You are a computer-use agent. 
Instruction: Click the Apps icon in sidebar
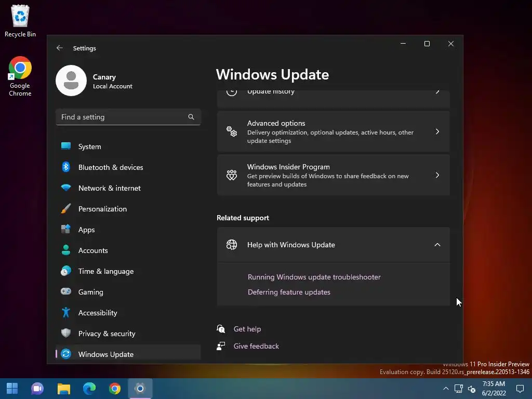click(66, 229)
